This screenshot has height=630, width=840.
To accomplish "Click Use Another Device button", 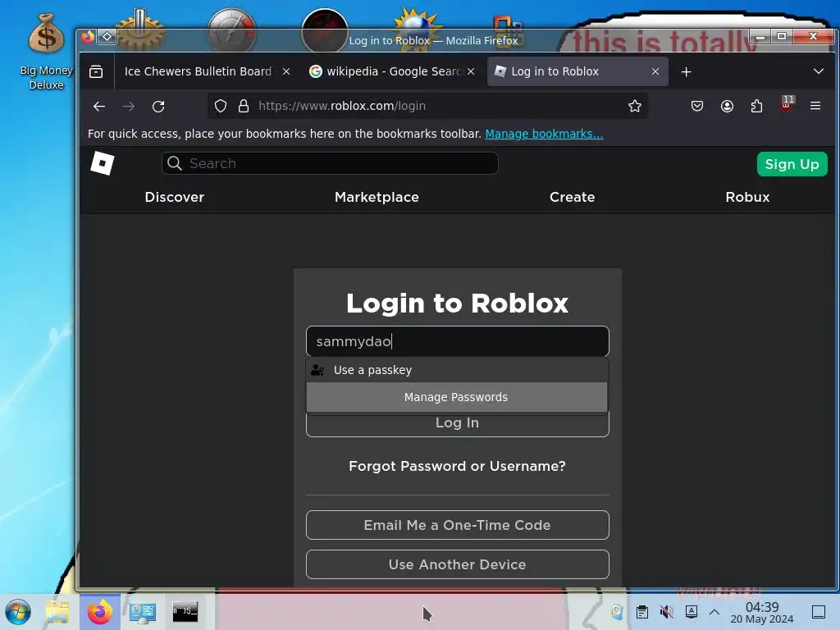I will tap(458, 564).
